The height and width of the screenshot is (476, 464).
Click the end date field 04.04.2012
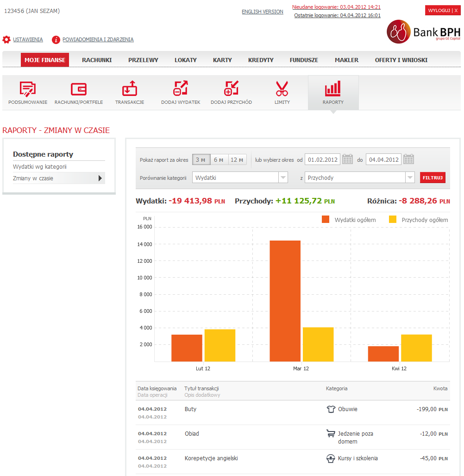pos(383,159)
